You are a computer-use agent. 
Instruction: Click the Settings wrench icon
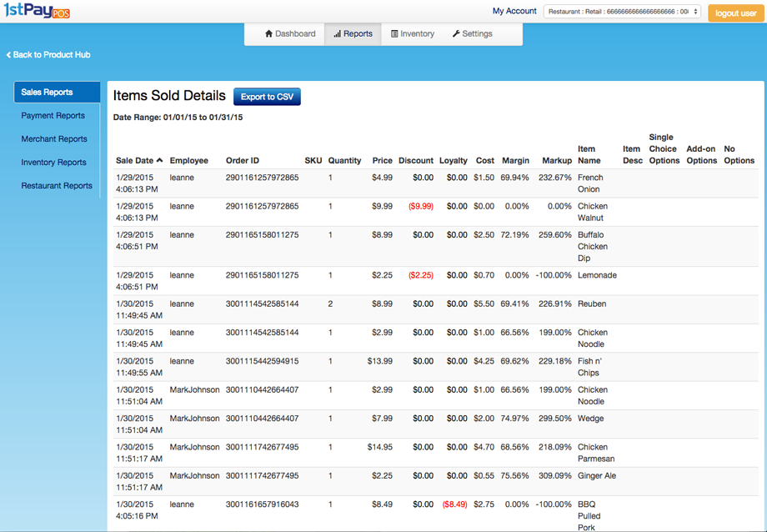point(456,33)
